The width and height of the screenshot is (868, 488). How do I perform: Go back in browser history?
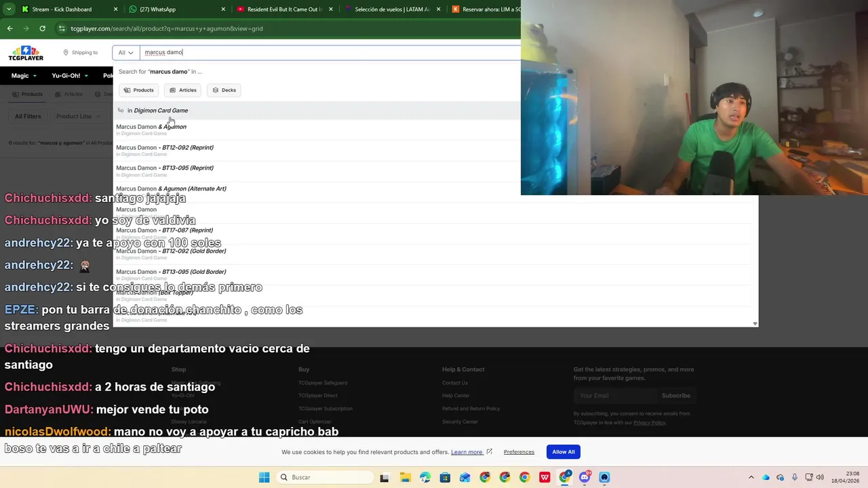(x=9, y=28)
